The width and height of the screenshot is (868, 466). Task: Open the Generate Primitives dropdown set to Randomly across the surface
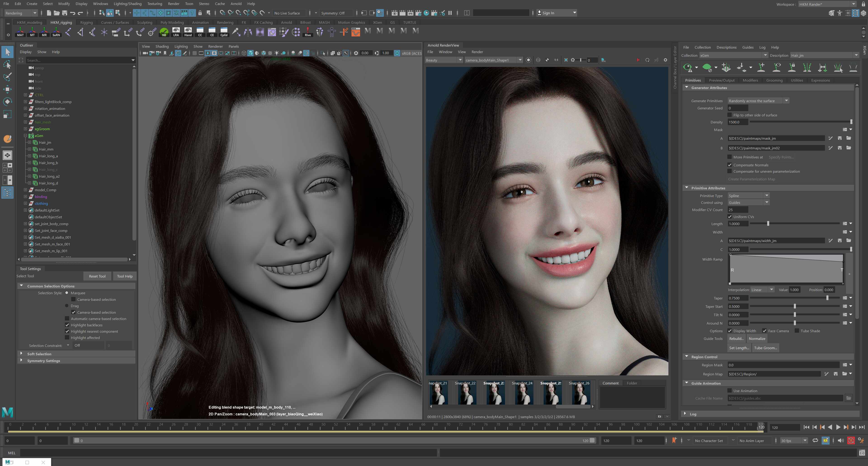click(x=786, y=100)
